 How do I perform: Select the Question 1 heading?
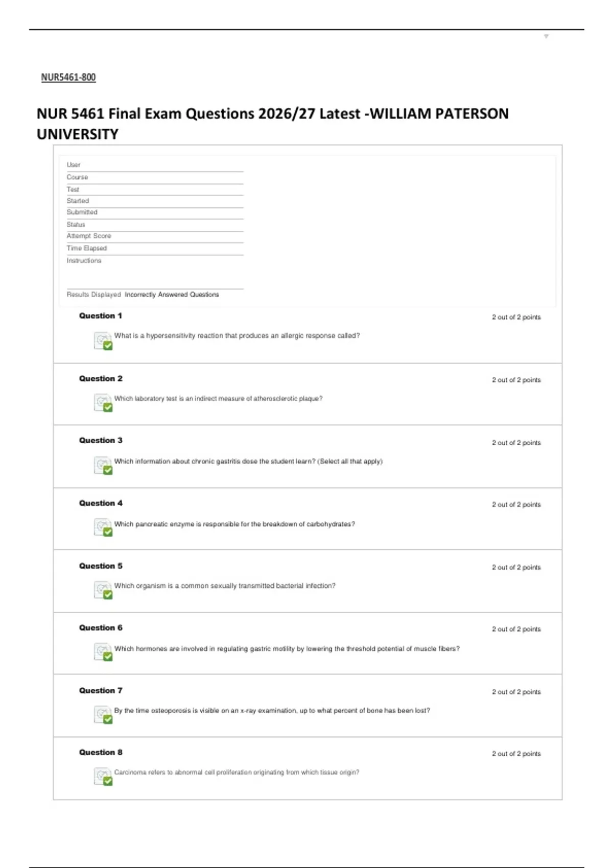[x=101, y=316]
